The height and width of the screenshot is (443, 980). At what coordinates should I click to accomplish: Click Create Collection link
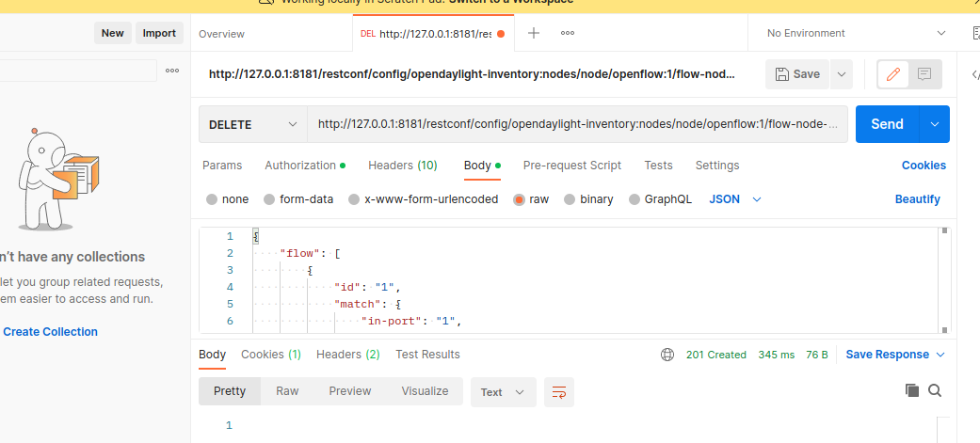[x=51, y=332]
